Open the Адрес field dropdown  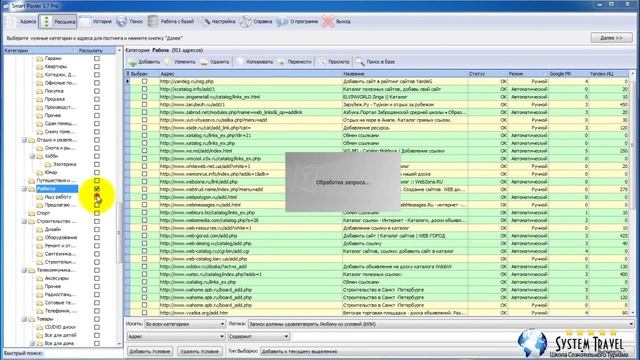[176, 336]
